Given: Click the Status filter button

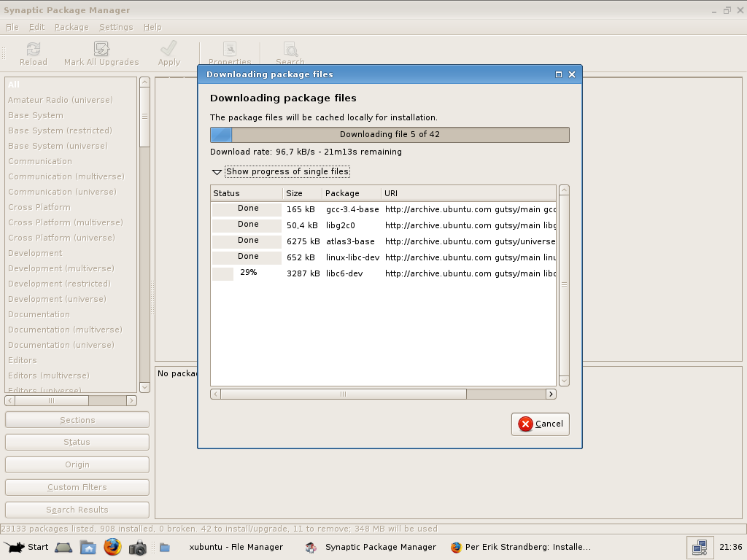Looking at the screenshot, I should [x=77, y=442].
